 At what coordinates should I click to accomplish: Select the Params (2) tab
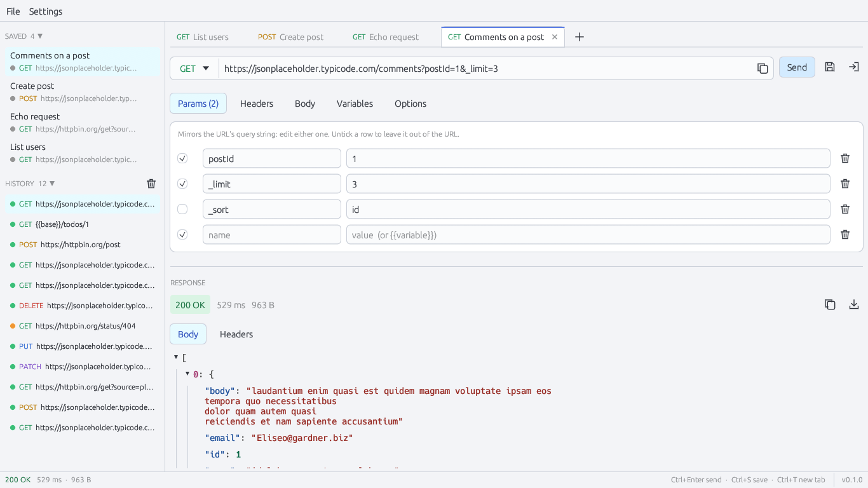[x=198, y=104]
